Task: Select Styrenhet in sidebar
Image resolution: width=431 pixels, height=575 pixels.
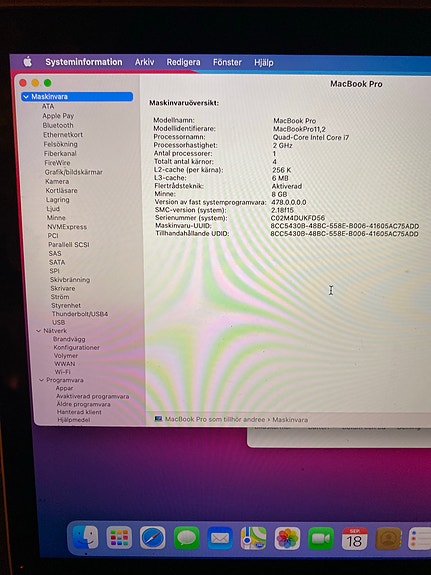Action: point(66,305)
